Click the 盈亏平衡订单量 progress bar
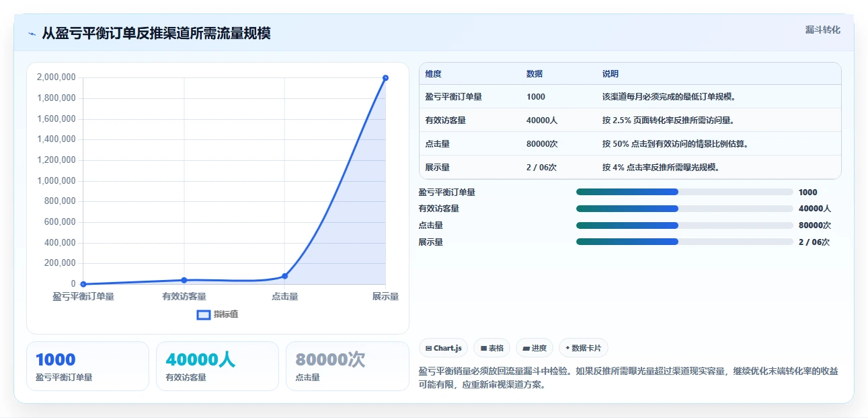The width and height of the screenshot is (868, 418). coord(684,192)
